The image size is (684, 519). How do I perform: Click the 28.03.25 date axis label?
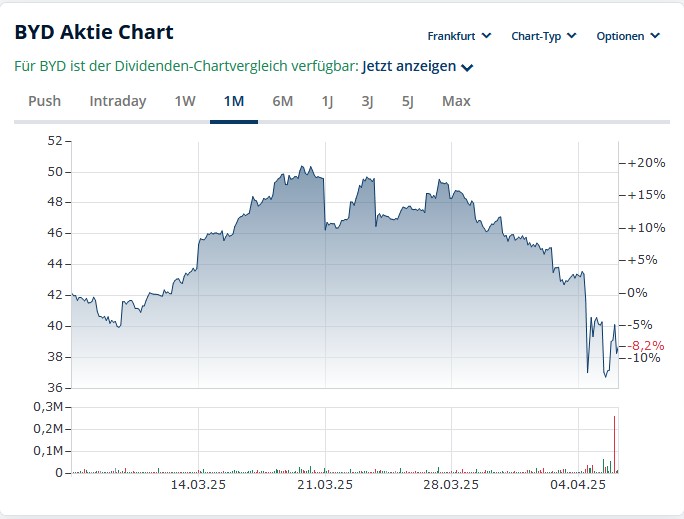[451, 485]
